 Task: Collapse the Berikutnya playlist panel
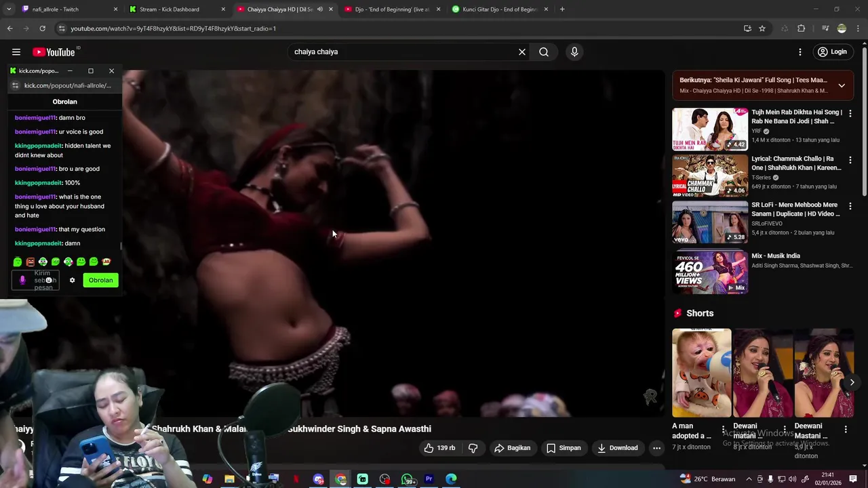point(842,85)
